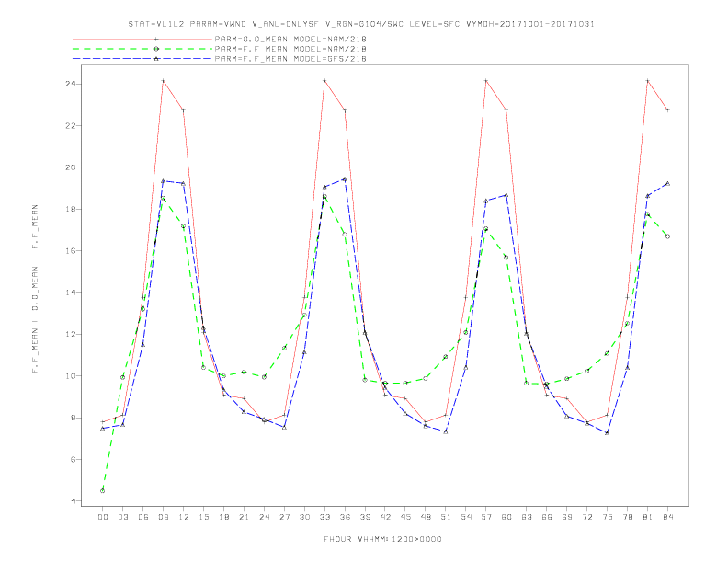
Task: Click x-axis tick label 63
Action: (x=527, y=517)
